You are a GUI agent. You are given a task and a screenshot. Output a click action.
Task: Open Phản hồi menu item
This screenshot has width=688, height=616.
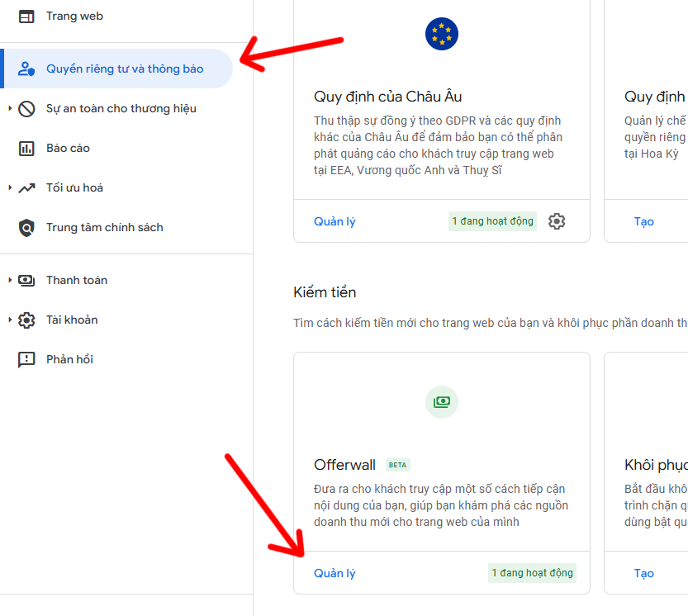[x=69, y=359]
